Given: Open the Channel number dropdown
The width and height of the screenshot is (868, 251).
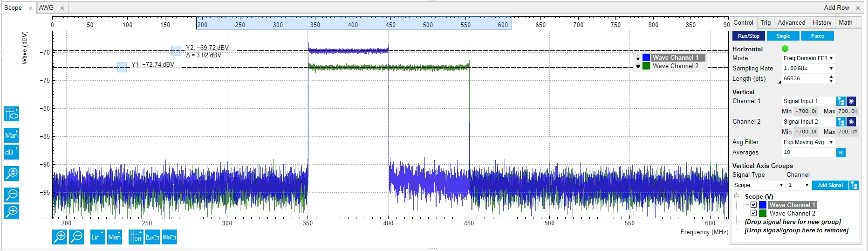Looking at the screenshot, I should tap(798, 185).
